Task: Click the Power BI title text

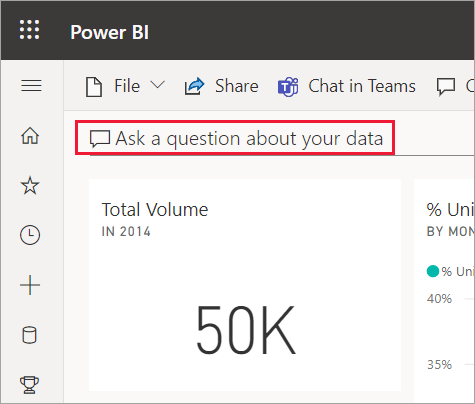Action: point(110,32)
